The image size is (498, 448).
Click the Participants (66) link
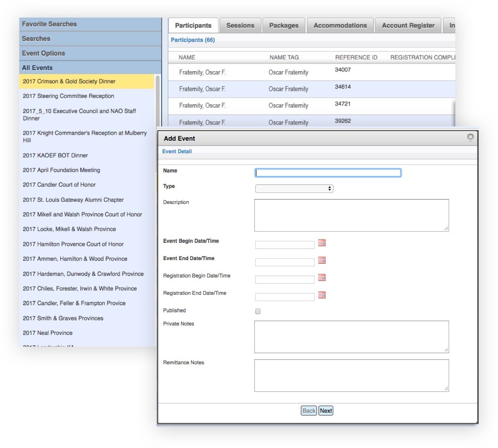click(x=193, y=40)
